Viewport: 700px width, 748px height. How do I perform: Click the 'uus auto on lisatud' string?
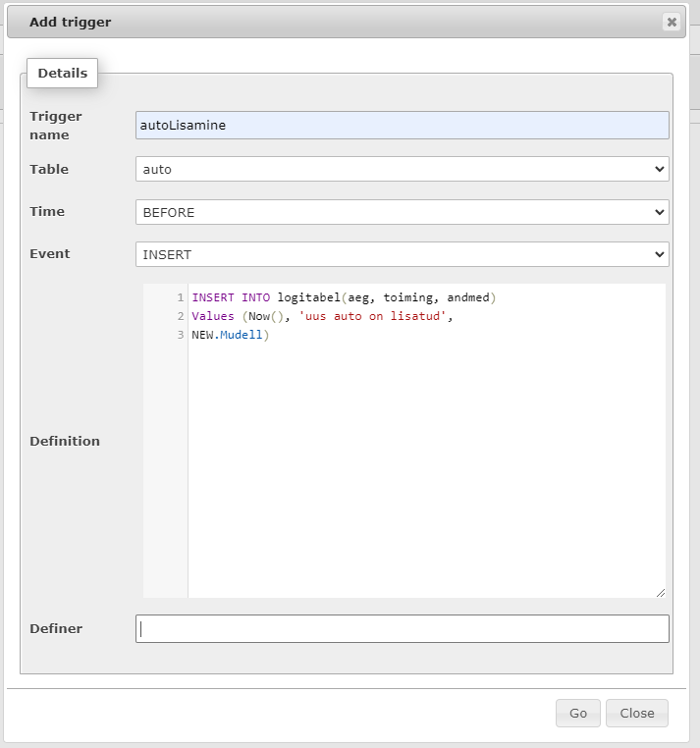(377, 316)
